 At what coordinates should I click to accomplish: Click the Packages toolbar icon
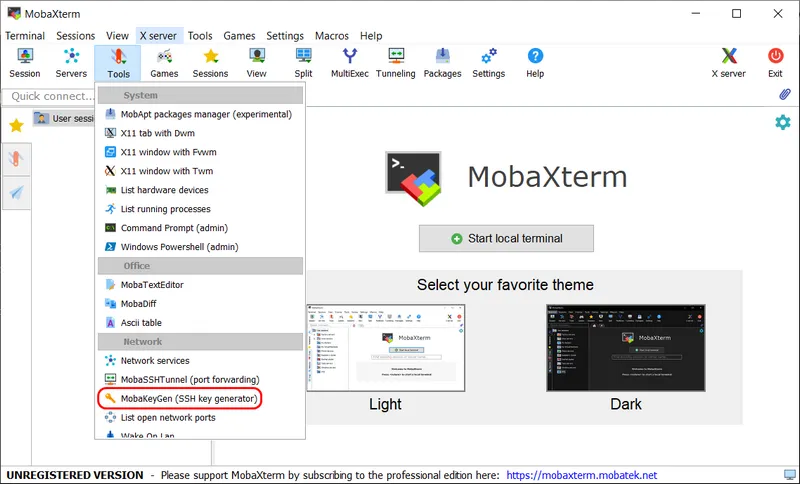[442, 63]
